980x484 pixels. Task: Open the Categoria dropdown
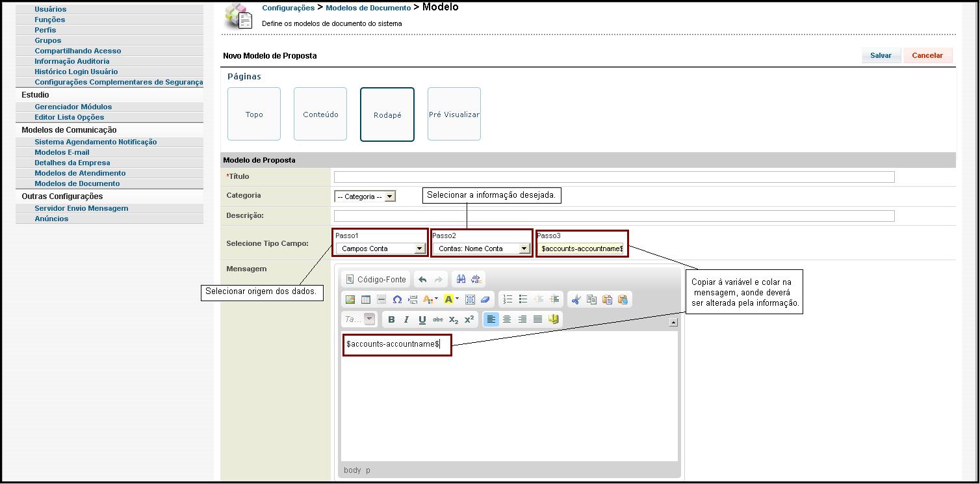point(365,195)
